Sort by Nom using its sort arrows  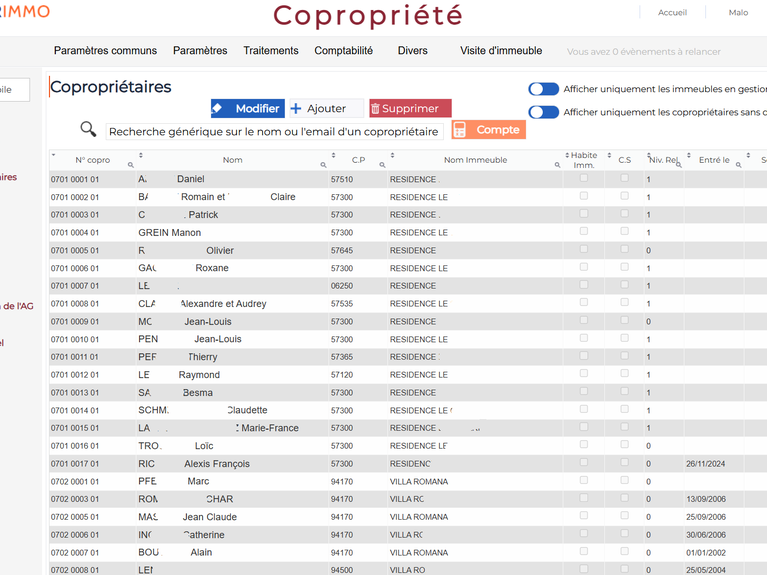point(140,155)
